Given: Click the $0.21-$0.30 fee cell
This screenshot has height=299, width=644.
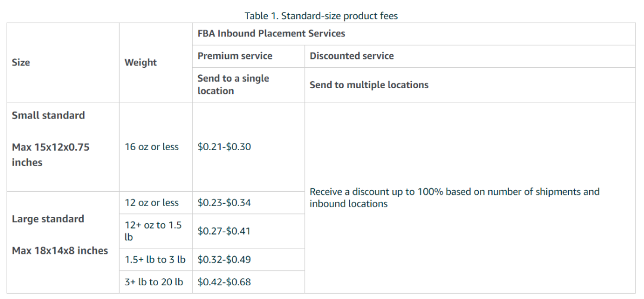Looking at the screenshot, I should coord(224,147).
